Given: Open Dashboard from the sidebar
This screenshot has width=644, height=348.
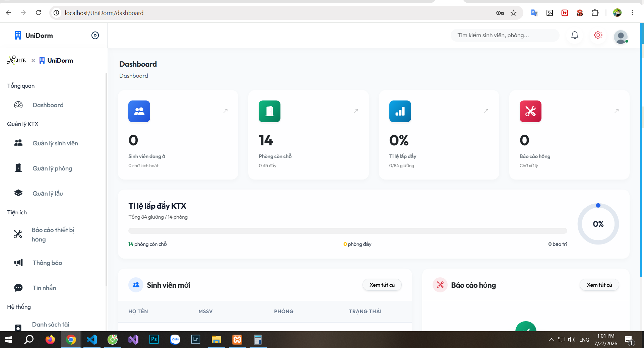Looking at the screenshot, I should tap(48, 105).
